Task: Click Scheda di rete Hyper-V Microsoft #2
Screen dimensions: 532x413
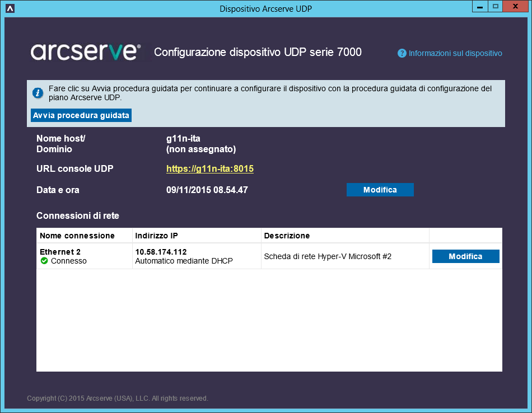Action: pyautogui.click(x=328, y=256)
